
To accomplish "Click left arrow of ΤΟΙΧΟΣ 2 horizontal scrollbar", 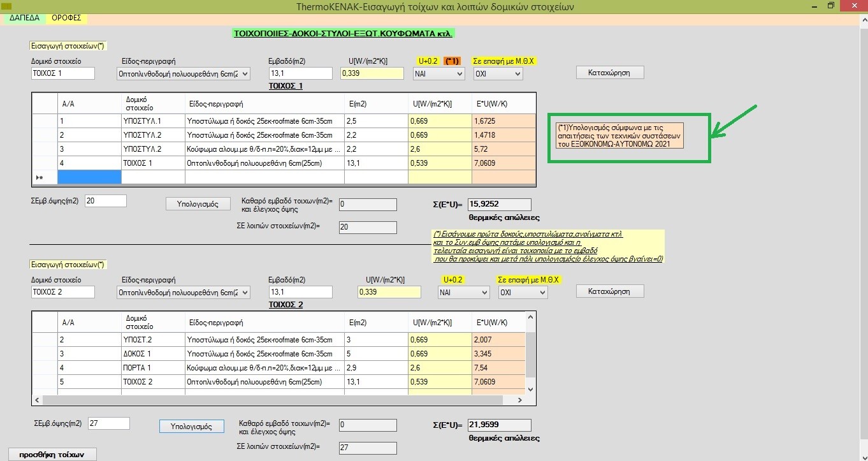I will click(x=37, y=400).
